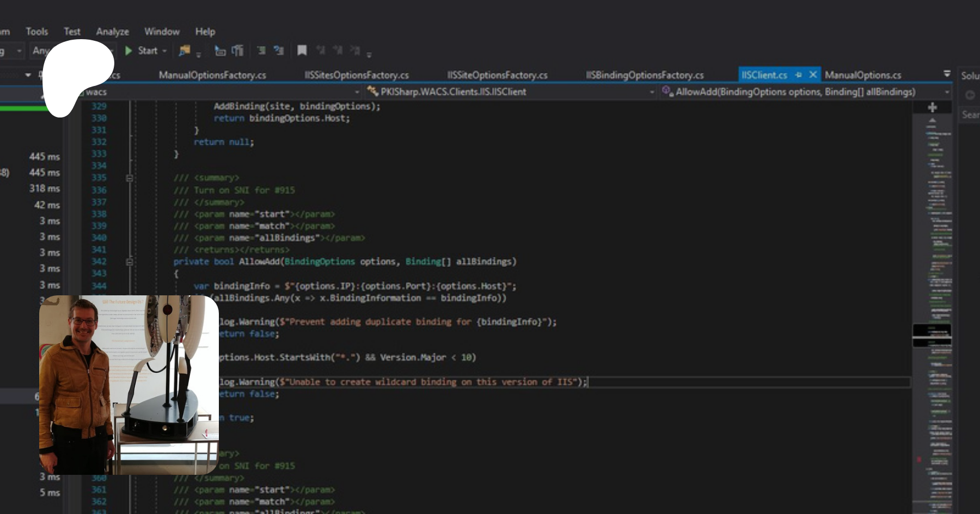Click the webcam thumbnail of the man
980x514 pixels.
(128, 385)
